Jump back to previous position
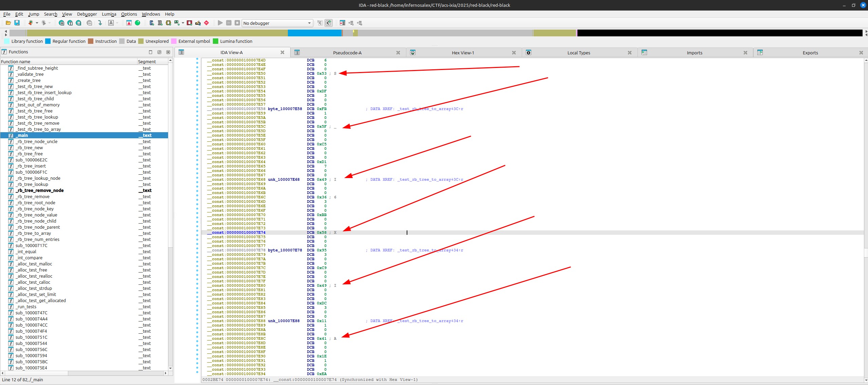Image resolution: width=868 pixels, height=385 pixels. click(31, 23)
